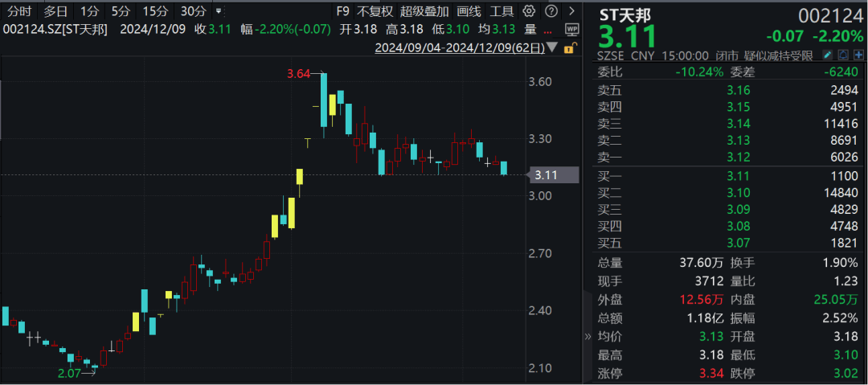Click the pencil edit note icon
Viewport: 868px width, 385px height.
(828, 55)
